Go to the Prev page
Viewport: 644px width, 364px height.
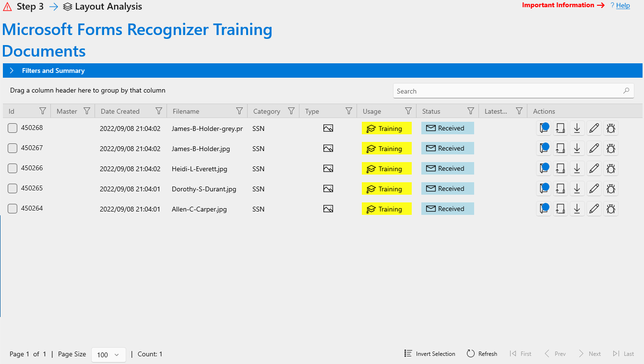555,354
